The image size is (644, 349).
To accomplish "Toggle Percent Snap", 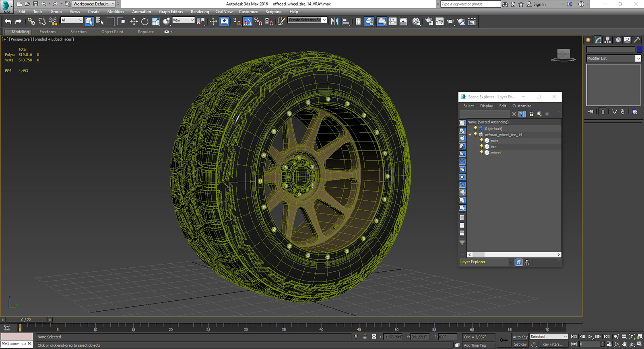I will (x=258, y=21).
